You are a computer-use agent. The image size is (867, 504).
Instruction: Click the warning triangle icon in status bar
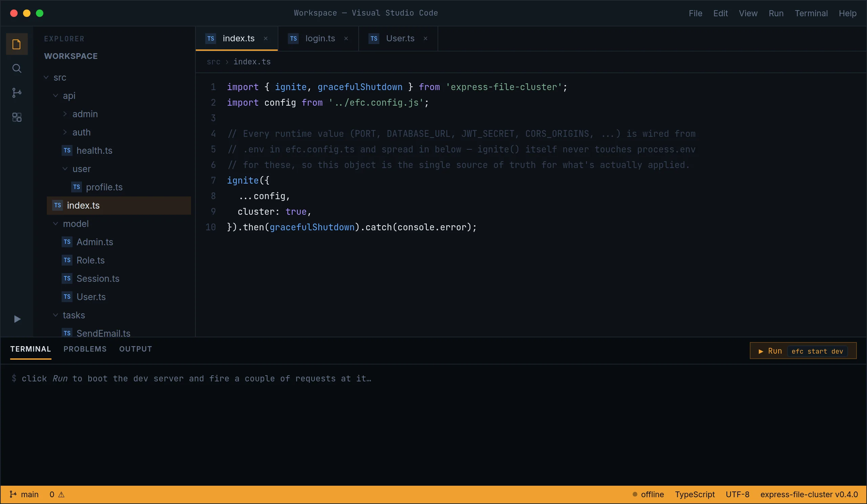tap(61, 495)
